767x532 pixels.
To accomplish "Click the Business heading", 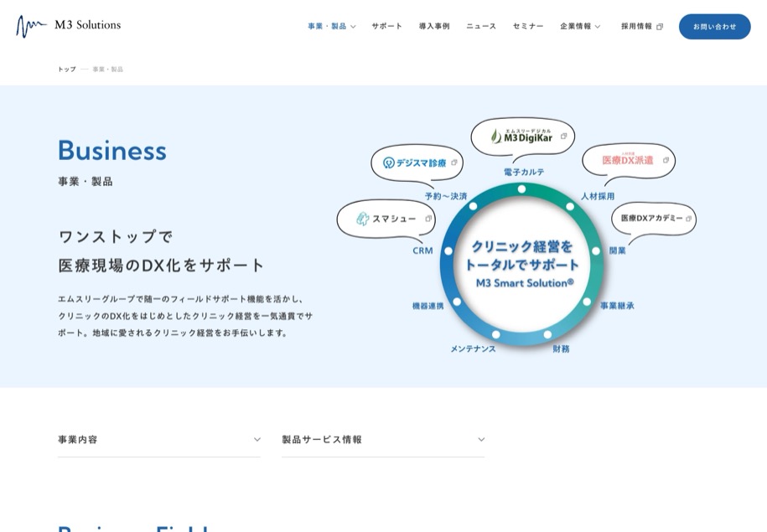I will 112,150.
